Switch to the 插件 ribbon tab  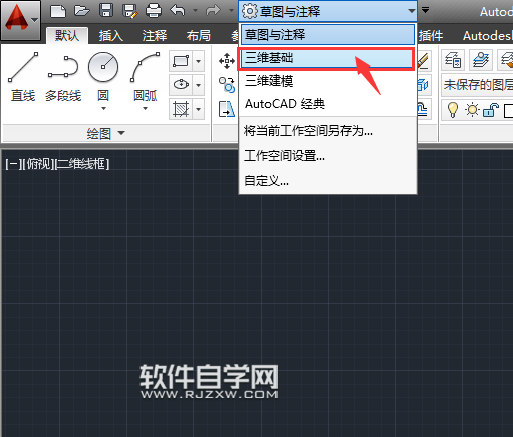(x=431, y=35)
